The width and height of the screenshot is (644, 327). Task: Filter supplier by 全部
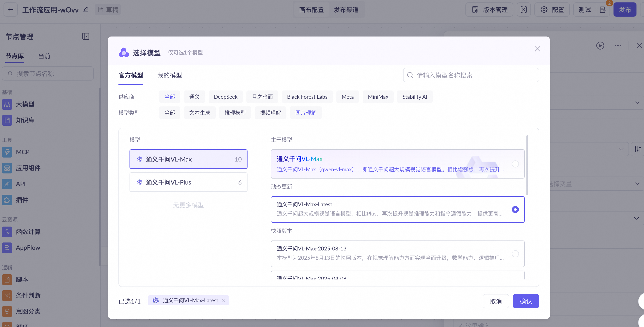coord(170,97)
